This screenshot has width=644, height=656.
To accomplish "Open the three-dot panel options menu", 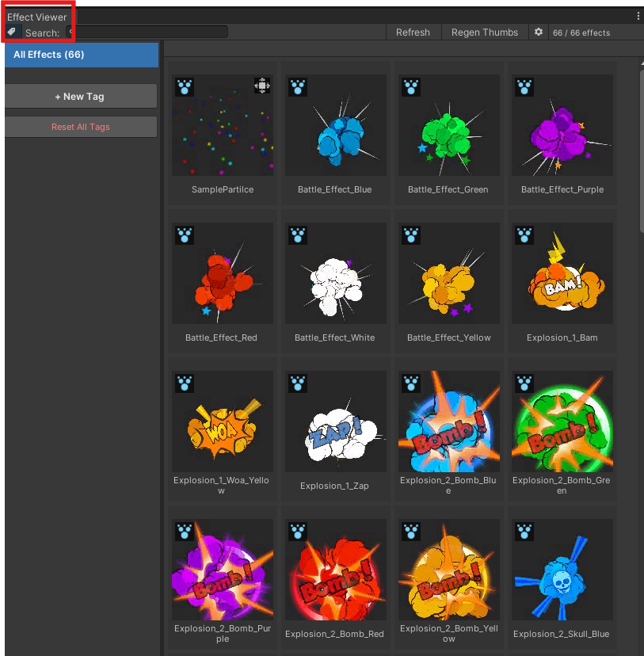I will pos(638,16).
